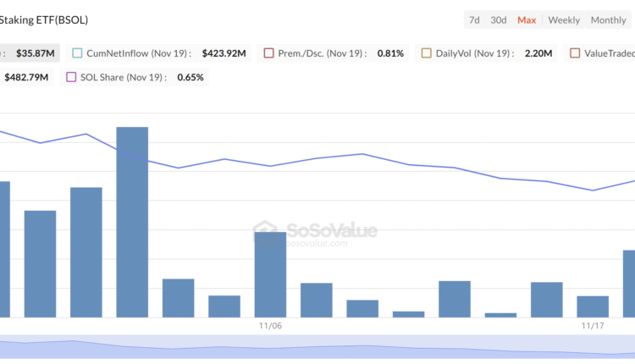
Task: Switch chart to Monthly interval
Action: pyautogui.click(x=608, y=20)
